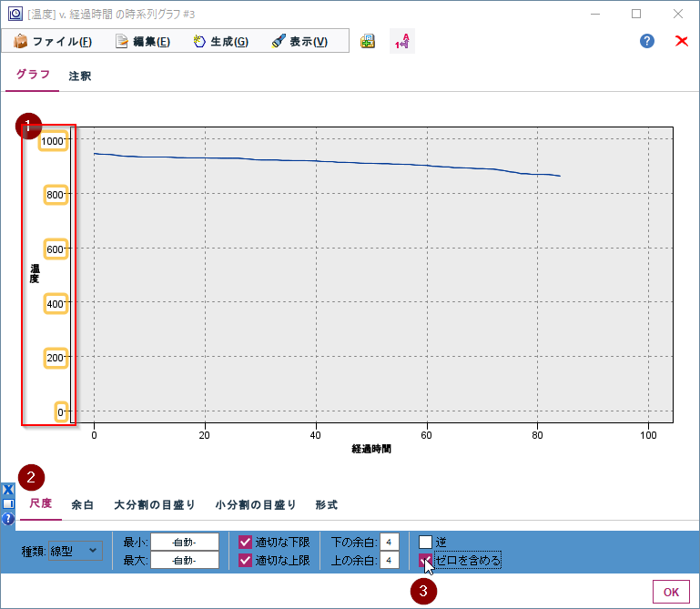Click the 温度 Y-axis title

tap(35, 274)
